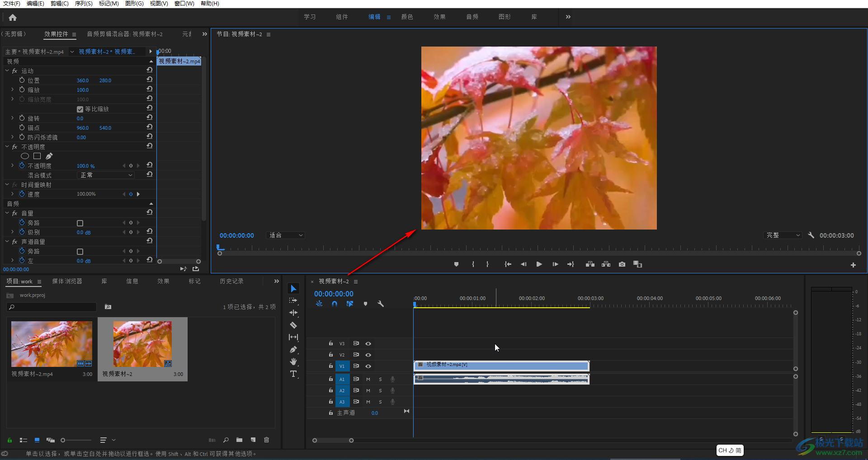Export frame with camera icon
This screenshot has width=868, height=460.
click(622, 264)
